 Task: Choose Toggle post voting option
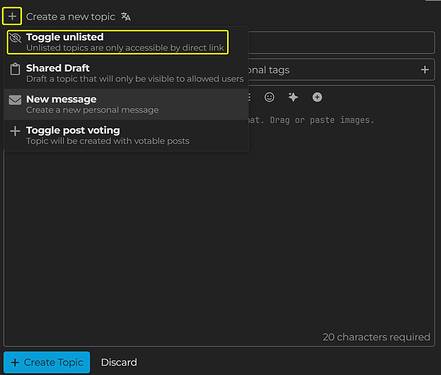coord(126,135)
